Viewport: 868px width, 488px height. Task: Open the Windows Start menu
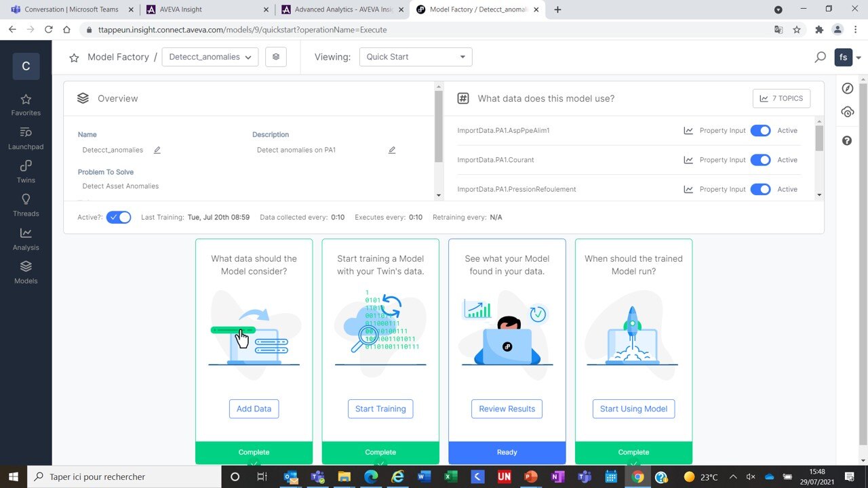(x=13, y=476)
